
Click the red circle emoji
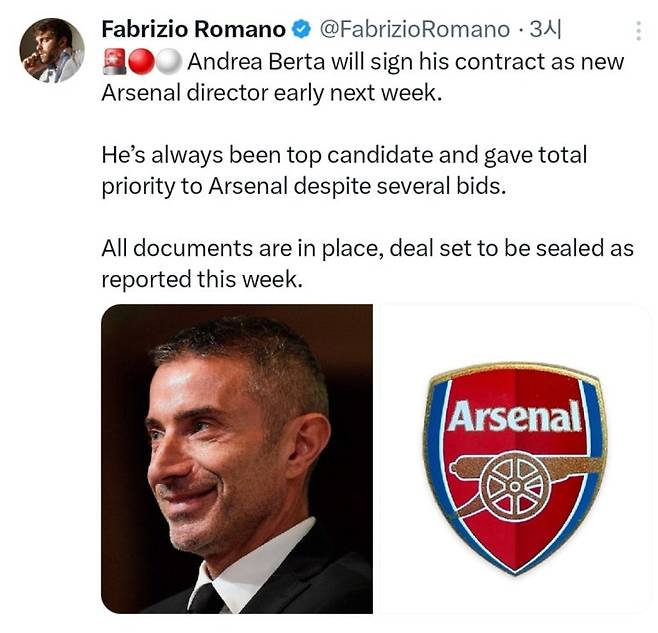(141, 62)
